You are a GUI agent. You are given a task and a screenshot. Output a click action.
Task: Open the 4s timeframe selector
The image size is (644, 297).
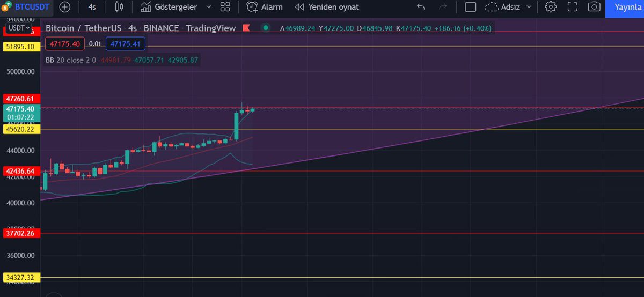(92, 8)
